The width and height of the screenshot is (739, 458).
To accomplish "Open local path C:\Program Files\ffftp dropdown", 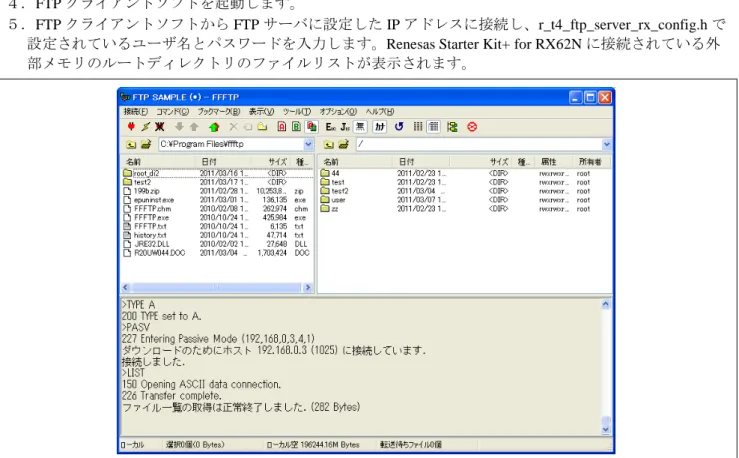I will [x=308, y=144].
